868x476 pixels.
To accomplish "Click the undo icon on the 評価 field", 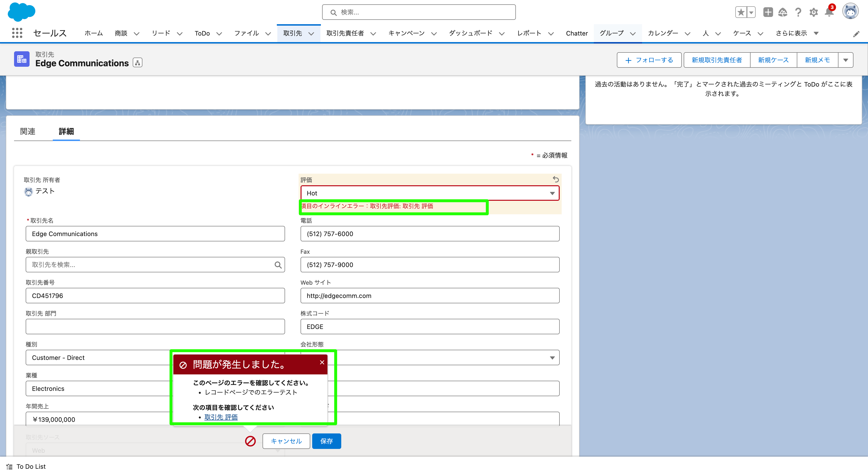I will point(555,179).
